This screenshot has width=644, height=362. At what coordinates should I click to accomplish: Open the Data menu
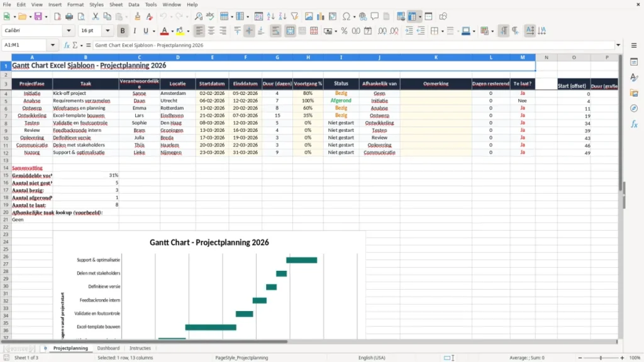click(133, 4)
